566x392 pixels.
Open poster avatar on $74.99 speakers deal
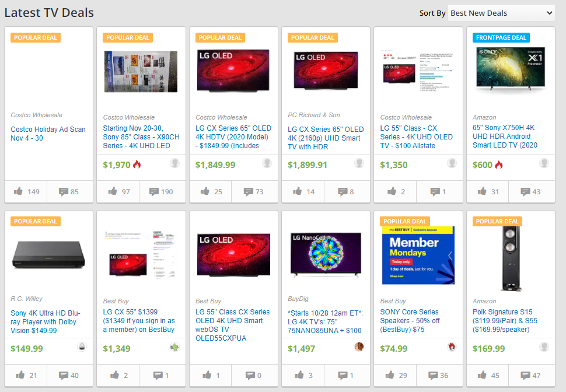(x=452, y=346)
